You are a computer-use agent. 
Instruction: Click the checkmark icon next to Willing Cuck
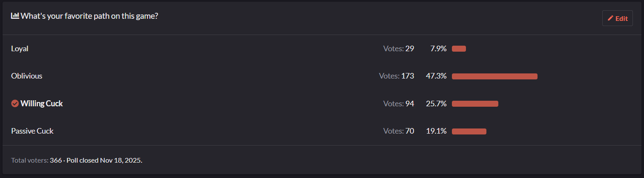coord(15,103)
